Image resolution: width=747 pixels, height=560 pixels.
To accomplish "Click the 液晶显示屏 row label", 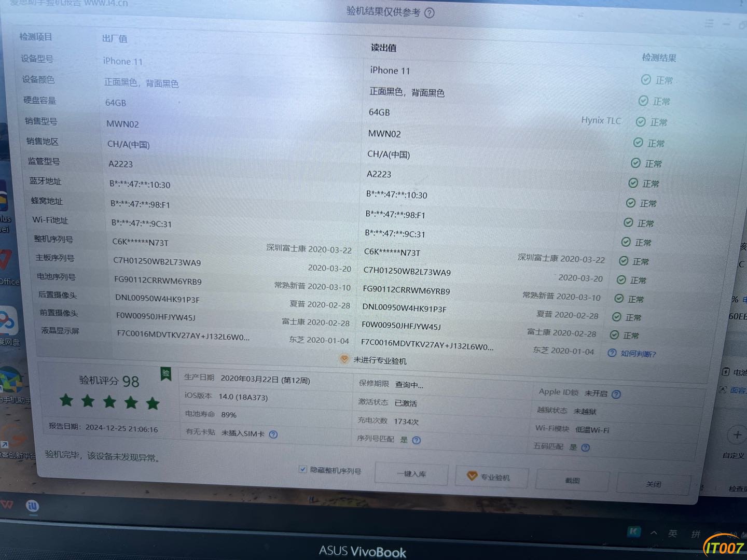I will pos(60,330).
